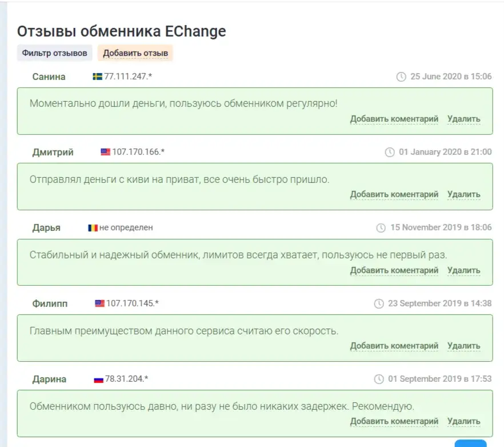Click Sweden flag icon next to Санина
The width and height of the screenshot is (504, 447).
pyautogui.click(x=97, y=77)
